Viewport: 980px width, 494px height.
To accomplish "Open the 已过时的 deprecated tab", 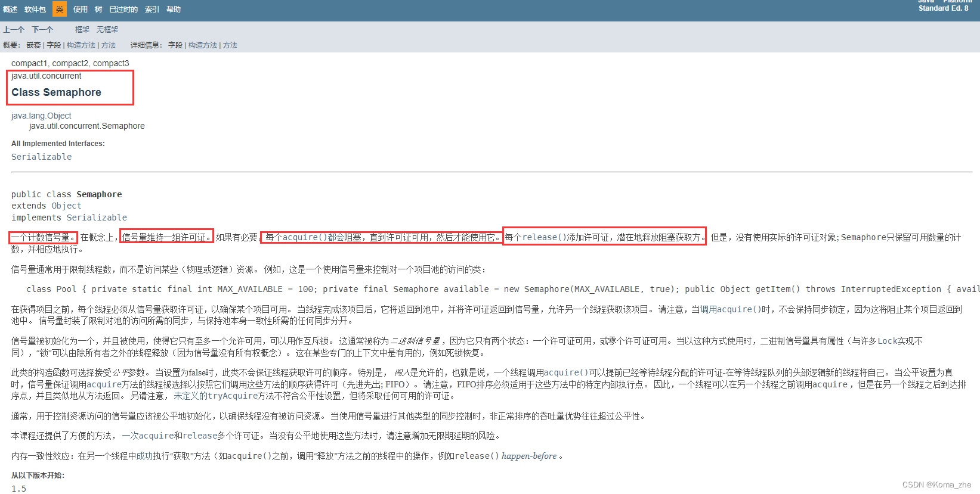I will (123, 10).
